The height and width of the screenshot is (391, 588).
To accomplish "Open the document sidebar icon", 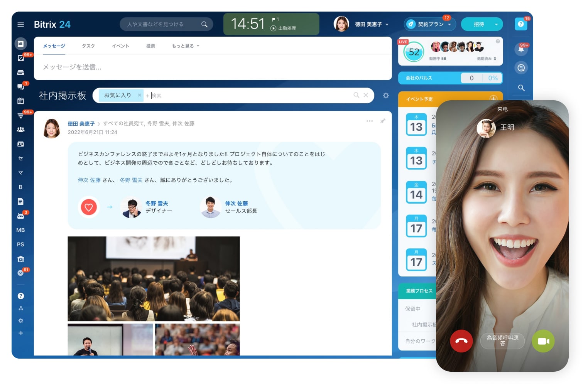I will (21, 201).
